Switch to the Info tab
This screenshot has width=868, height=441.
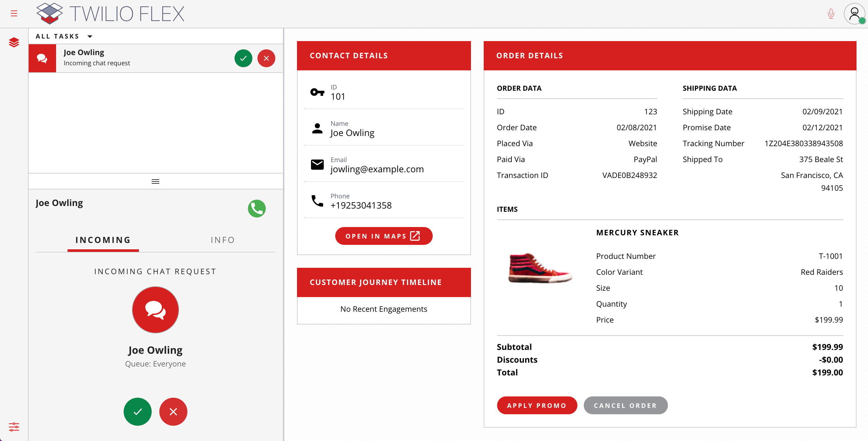tap(222, 240)
